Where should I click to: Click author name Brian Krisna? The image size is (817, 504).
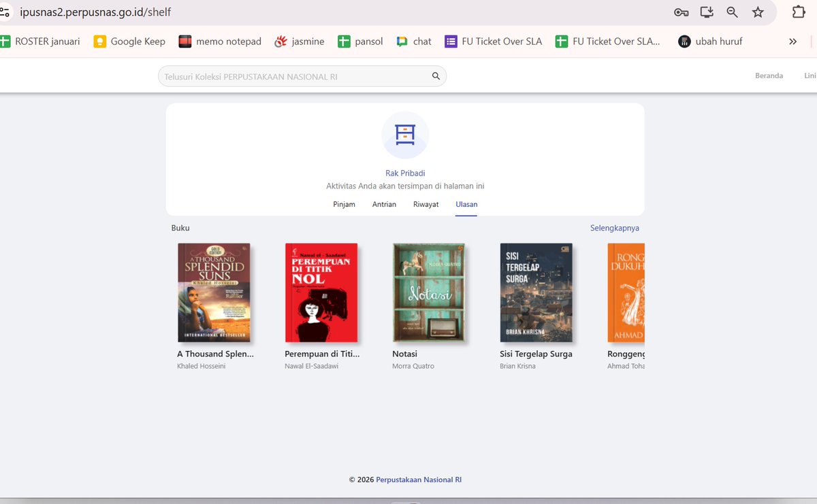[517, 366]
